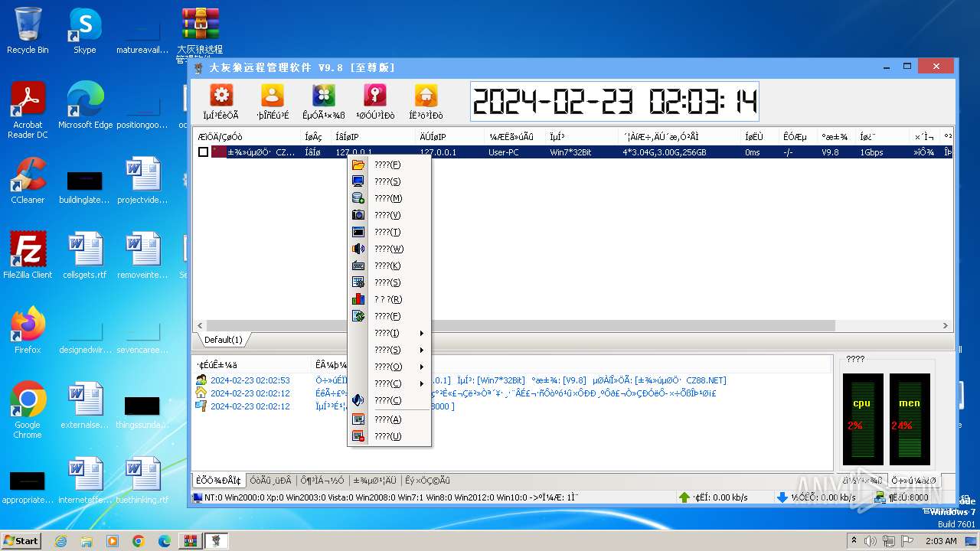Viewport: 980px width, 551px height.
Task: Click the pink key toolbar icon
Action: pyautogui.click(x=375, y=96)
